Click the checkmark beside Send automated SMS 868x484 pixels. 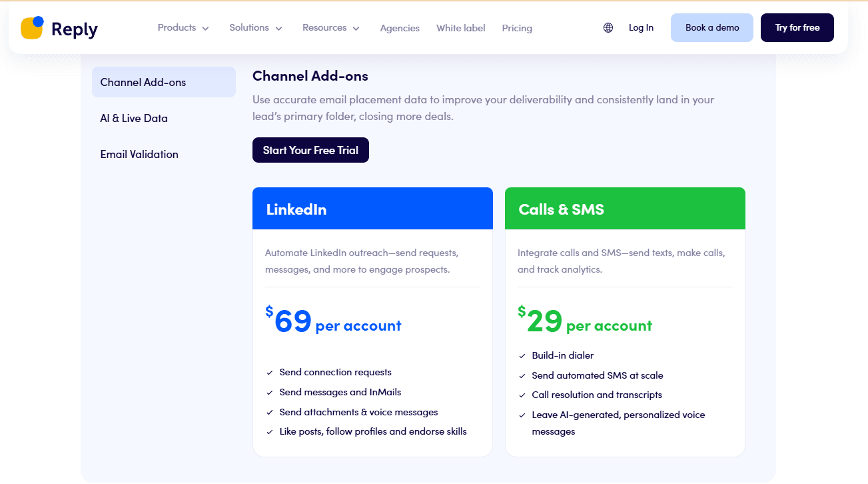[522, 376]
